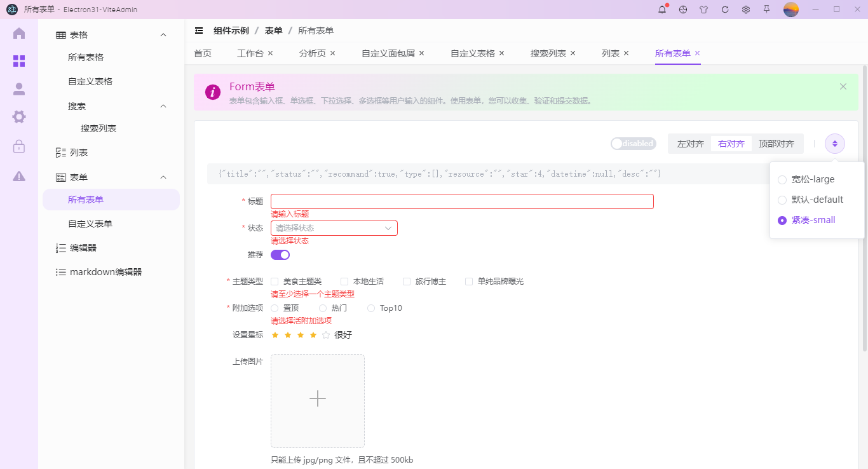Pin the window using the pin icon
The image size is (868, 469).
766,10
